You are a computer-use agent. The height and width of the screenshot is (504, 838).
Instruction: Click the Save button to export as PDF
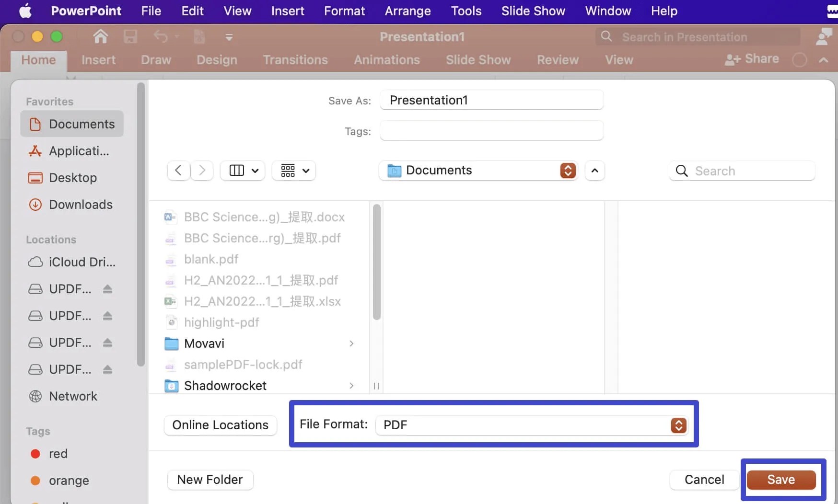coord(780,480)
